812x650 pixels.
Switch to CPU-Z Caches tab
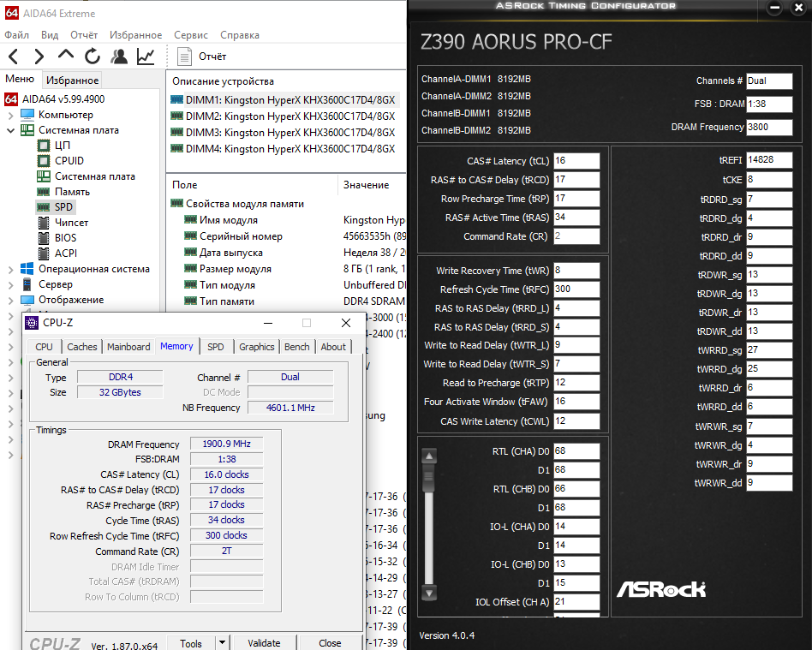[82, 347]
